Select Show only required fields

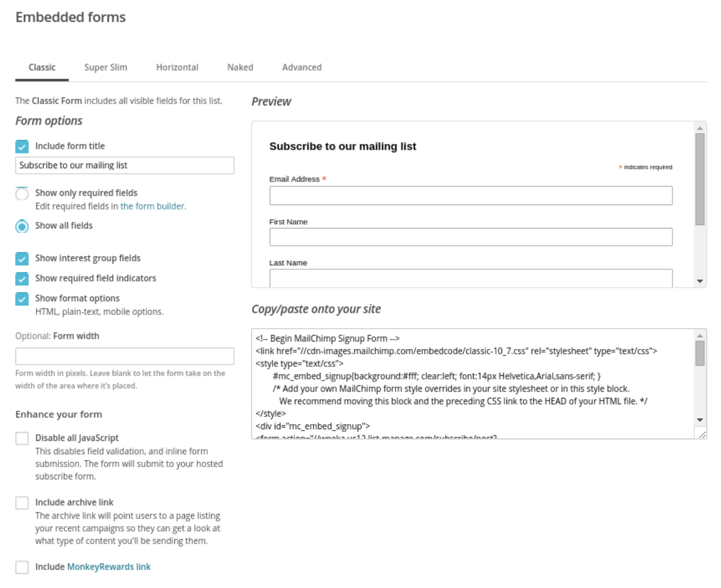point(21,193)
